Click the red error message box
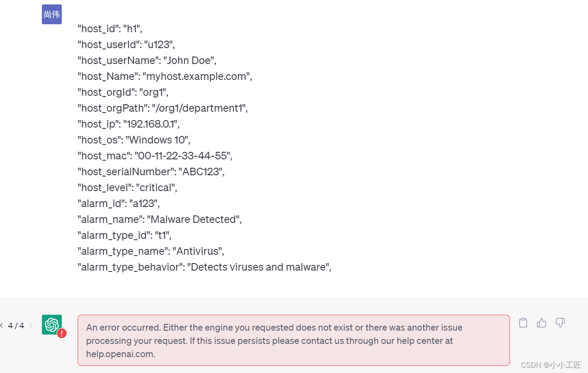 coord(293,340)
